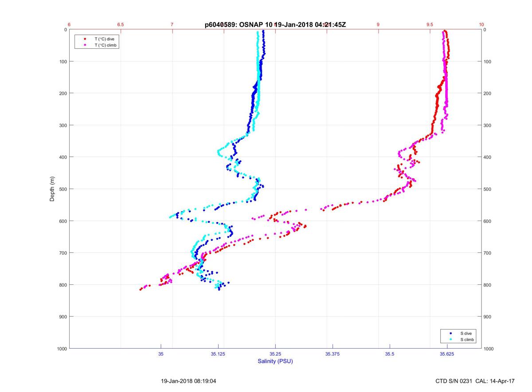The image size is (532, 392).
Task: Click temperature tick label 6.5 on top axis
Action: pos(121,25)
